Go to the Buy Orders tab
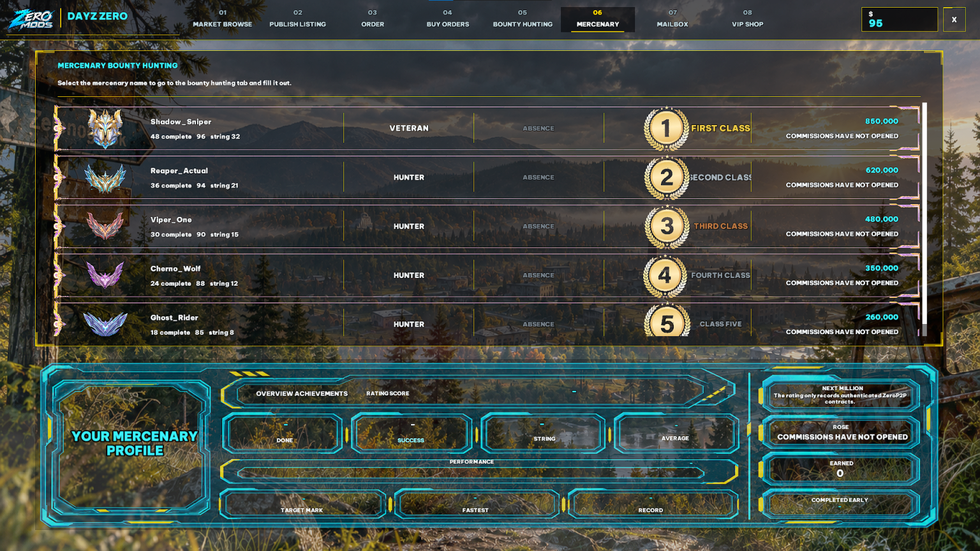 coord(448,19)
